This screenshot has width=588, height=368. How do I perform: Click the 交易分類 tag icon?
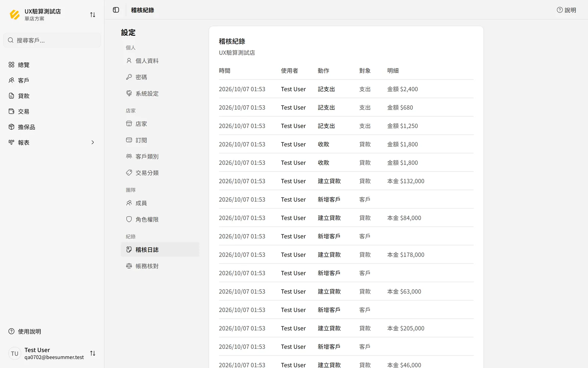pyautogui.click(x=129, y=173)
